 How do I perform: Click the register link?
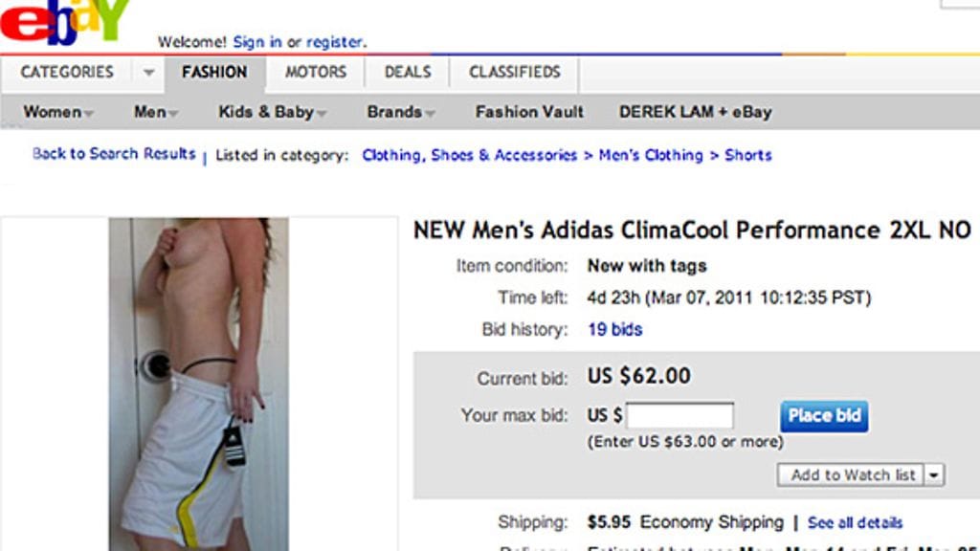pos(334,42)
